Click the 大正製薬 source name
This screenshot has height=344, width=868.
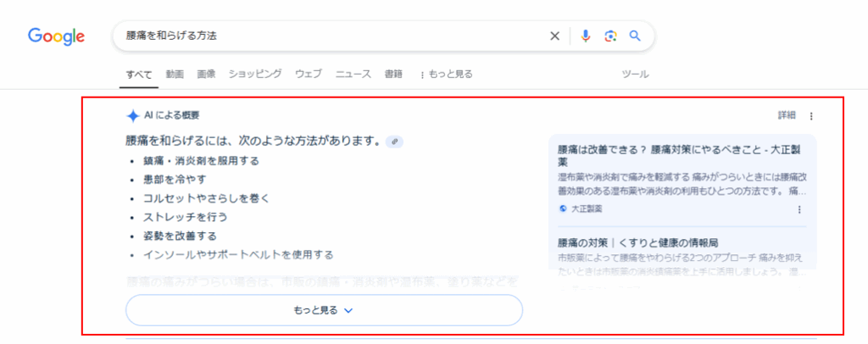pyautogui.click(x=587, y=209)
